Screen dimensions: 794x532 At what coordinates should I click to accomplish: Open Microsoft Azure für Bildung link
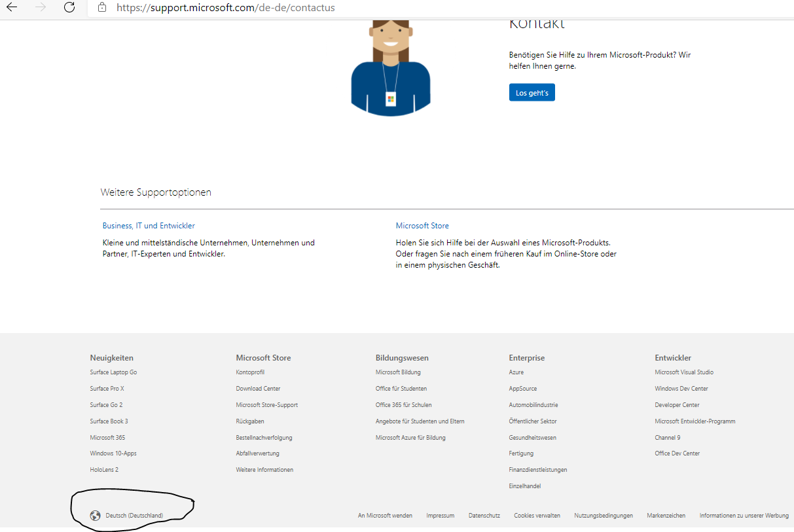411,438
